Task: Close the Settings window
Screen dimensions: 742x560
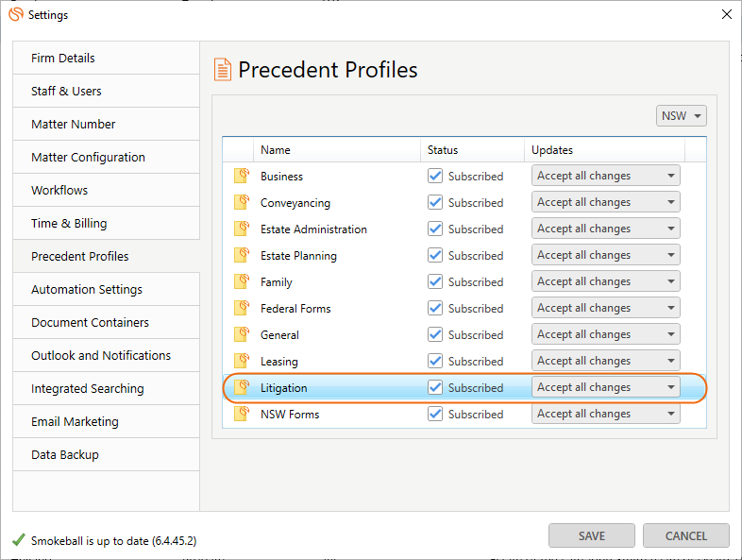Action: [x=726, y=14]
